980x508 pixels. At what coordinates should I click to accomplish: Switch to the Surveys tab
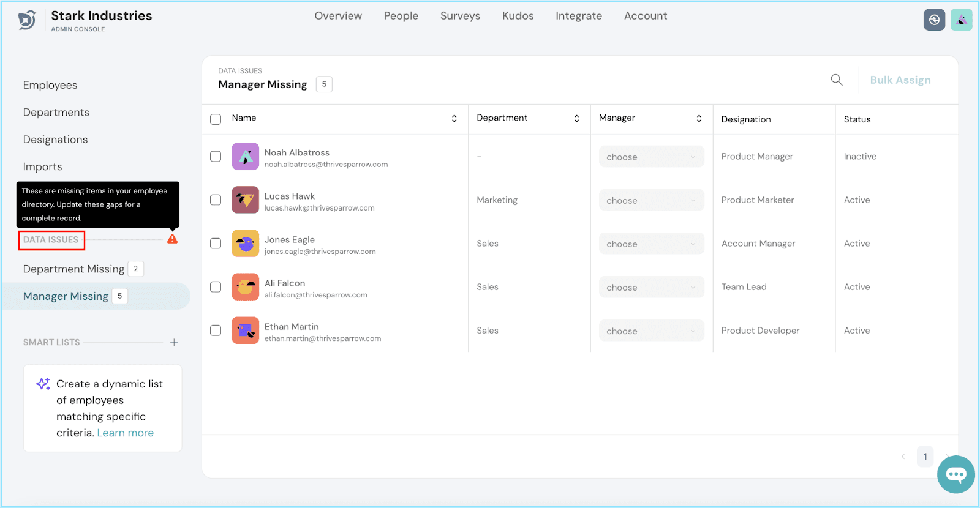pos(460,16)
